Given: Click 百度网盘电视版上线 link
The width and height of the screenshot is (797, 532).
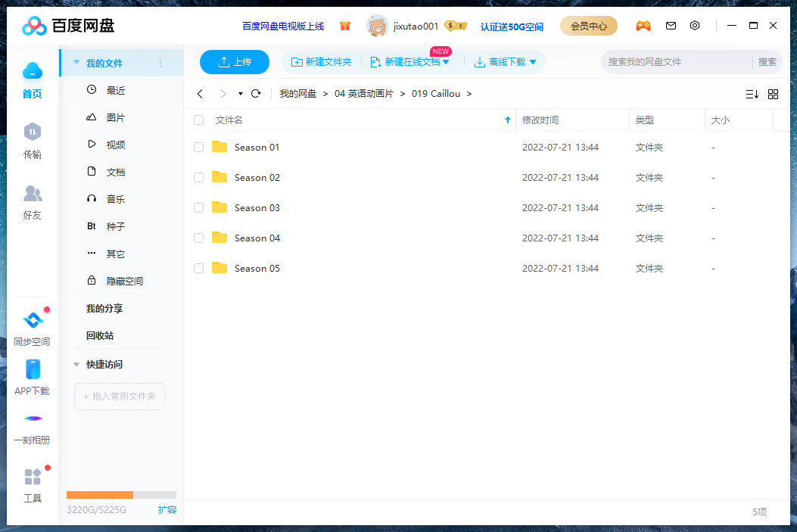Looking at the screenshot, I should (x=283, y=26).
